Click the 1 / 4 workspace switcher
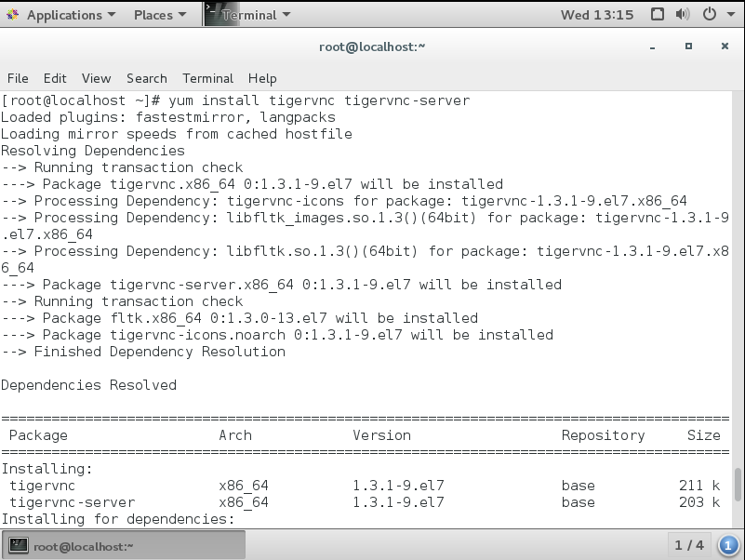Screen dimensions: 745x560 coord(689,545)
